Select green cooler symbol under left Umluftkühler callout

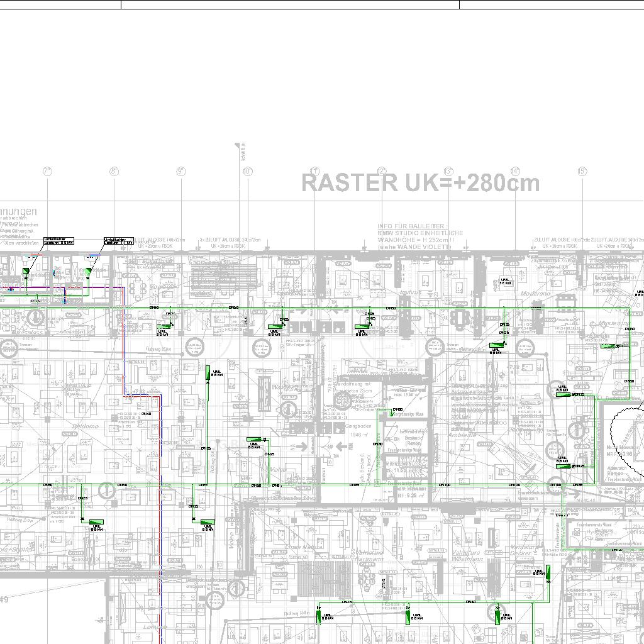click(26, 271)
